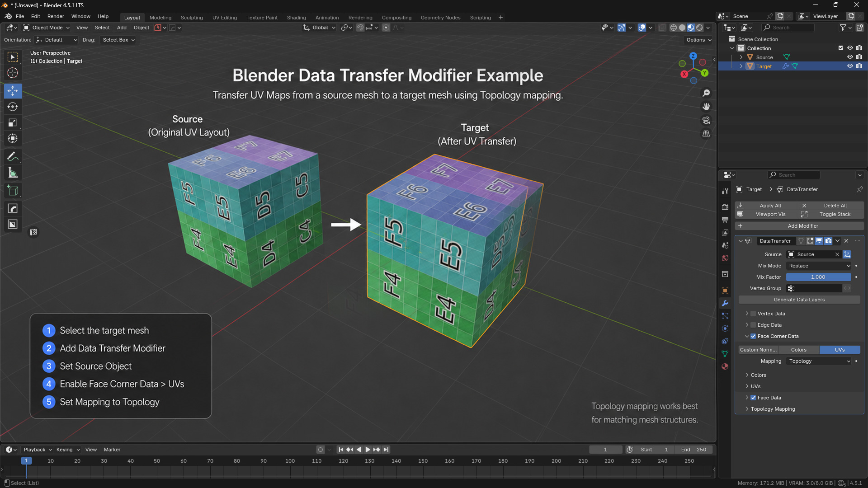Select the Move tool in the toolbar
The image size is (868, 488).
pyautogui.click(x=13, y=91)
